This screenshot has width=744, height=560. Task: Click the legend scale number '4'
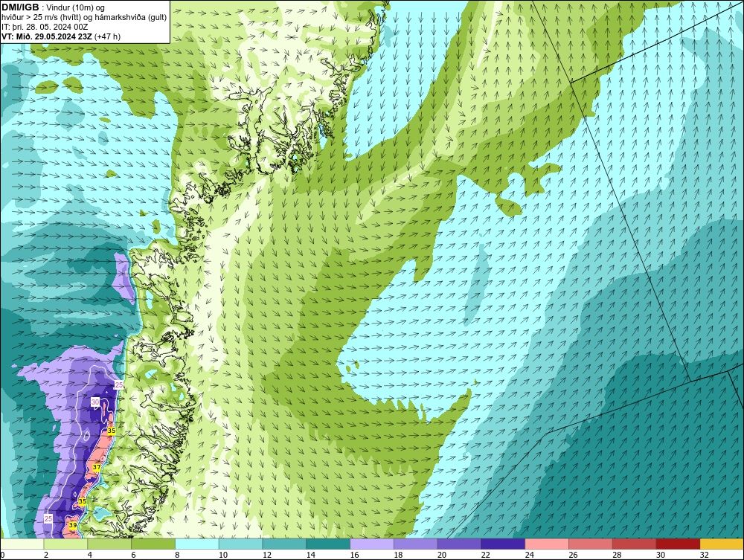(90, 555)
